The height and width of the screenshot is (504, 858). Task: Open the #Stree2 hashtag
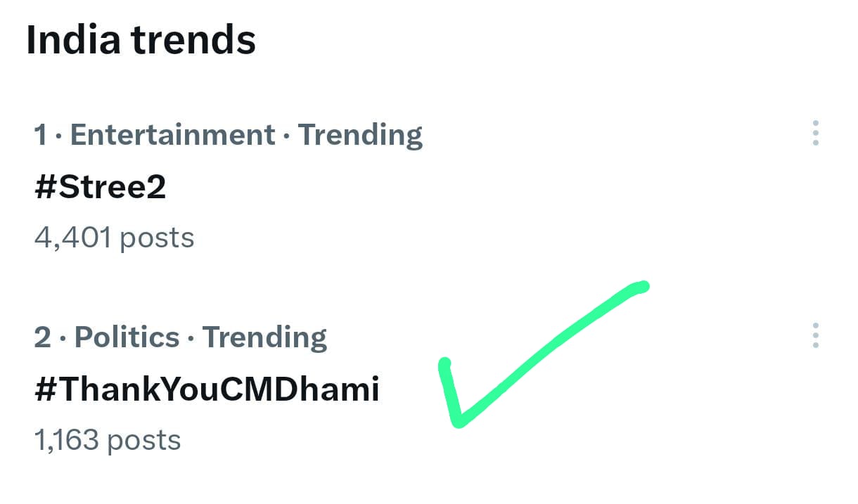pos(100,187)
